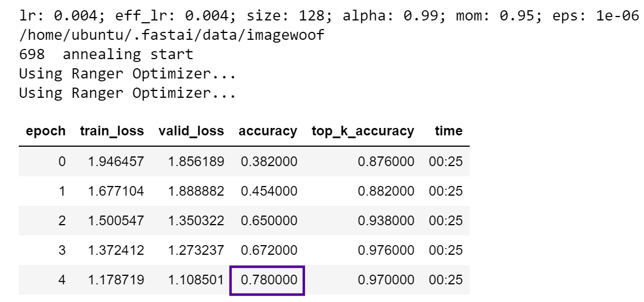Click top_k_accuracy value 0.970000

point(386,280)
